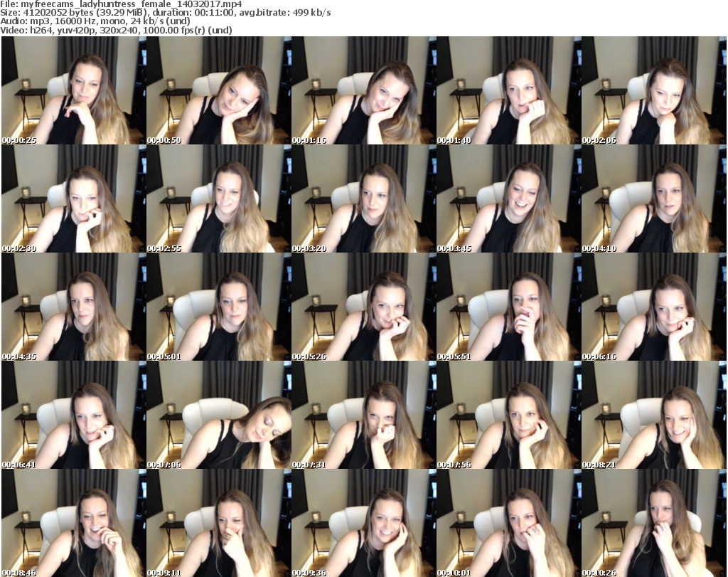Choose the frame labeled 00:01:40
Screen dimensions: 728x577
[509, 90]
